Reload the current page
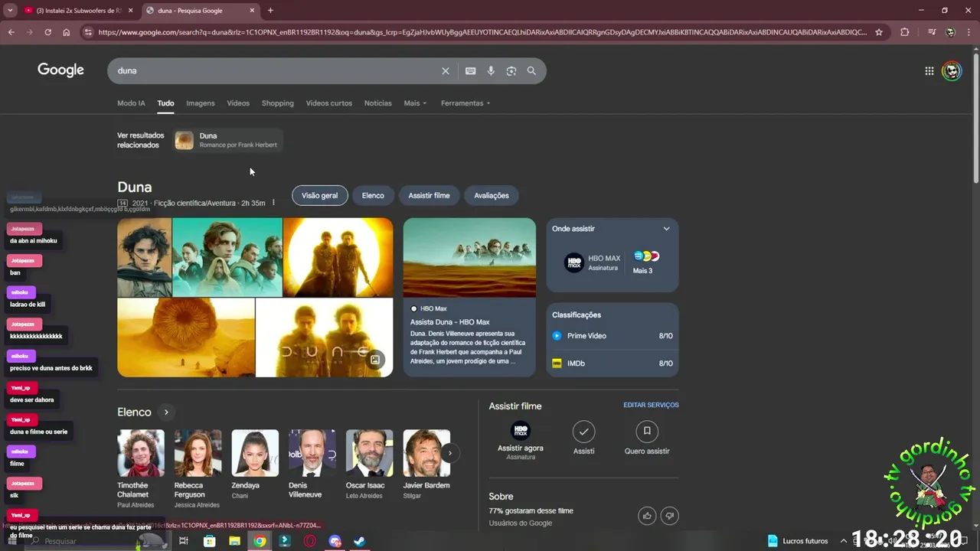Viewport: 980px width, 551px height. click(47, 32)
